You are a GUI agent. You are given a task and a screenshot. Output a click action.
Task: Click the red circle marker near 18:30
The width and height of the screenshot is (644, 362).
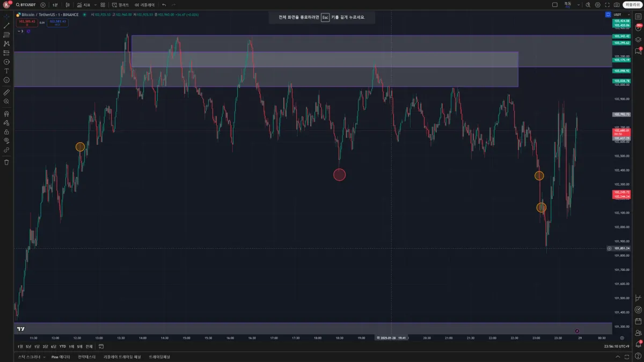coord(339,174)
